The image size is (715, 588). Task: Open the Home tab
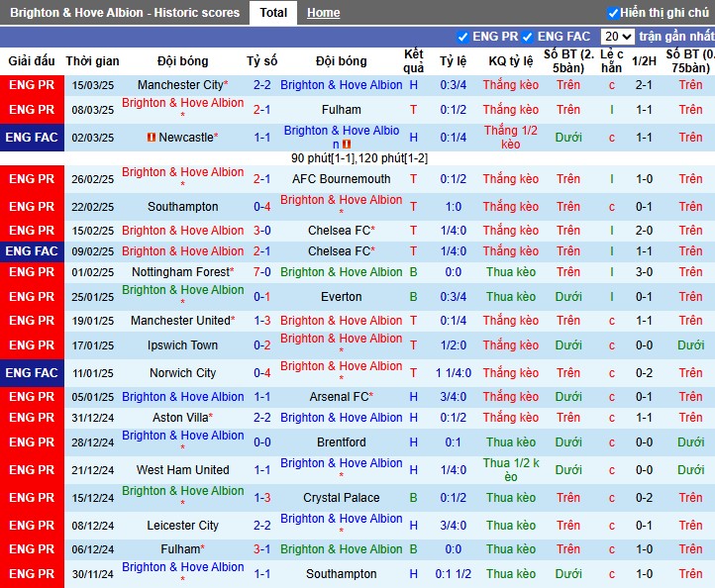click(323, 13)
